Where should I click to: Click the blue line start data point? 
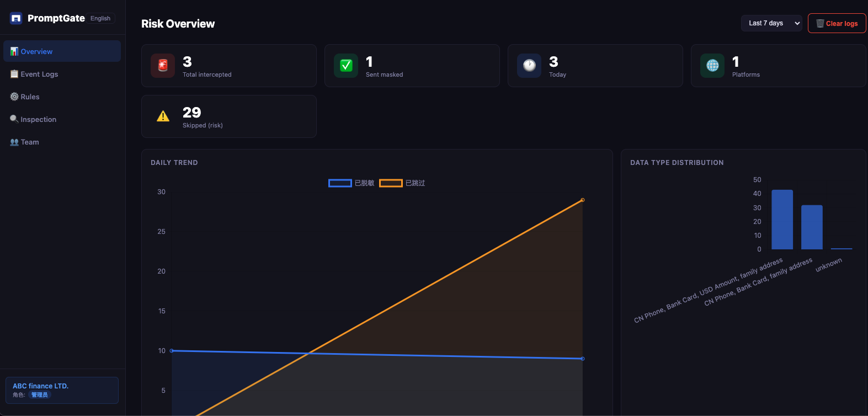point(172,350)
